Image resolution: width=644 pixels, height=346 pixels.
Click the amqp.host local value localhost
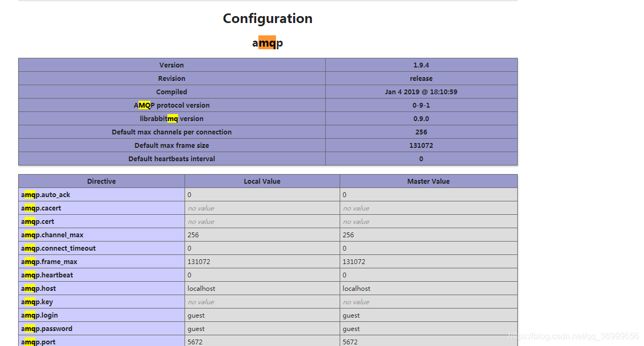point(202,288)
